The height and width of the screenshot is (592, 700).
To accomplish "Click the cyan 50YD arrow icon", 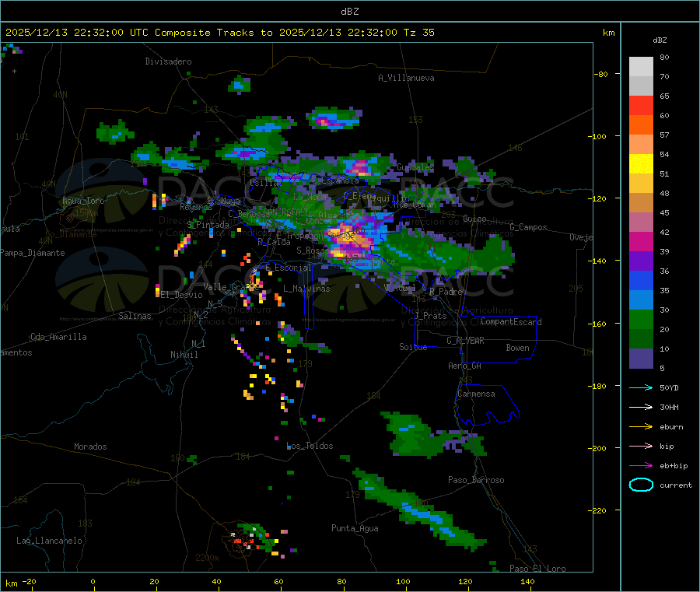I will tap(641, 387).
